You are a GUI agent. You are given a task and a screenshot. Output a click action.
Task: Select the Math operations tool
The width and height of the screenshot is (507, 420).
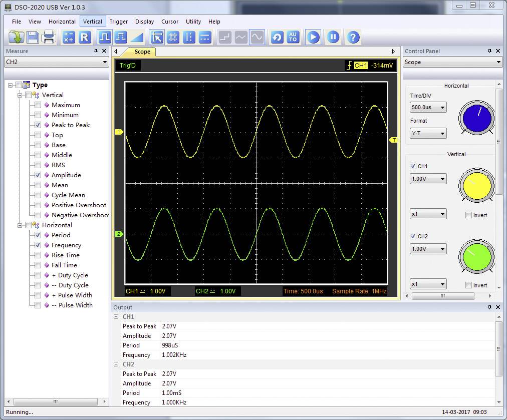coord(68,37)
